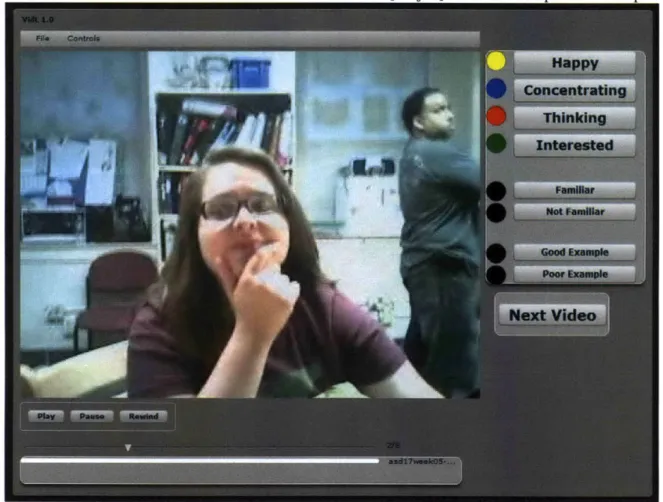This screenshot has height=502, width=663.
Task: Rate the clip as Poor Example
Action: (x=575, y=274)
